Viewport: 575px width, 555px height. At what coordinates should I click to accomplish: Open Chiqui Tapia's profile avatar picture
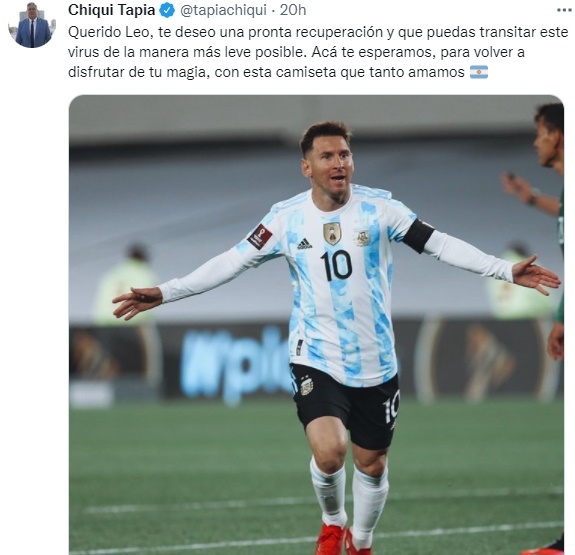tap(32, 25)
